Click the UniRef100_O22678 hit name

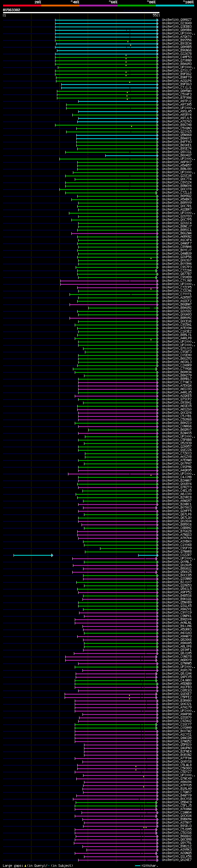[x=177, y=54]
